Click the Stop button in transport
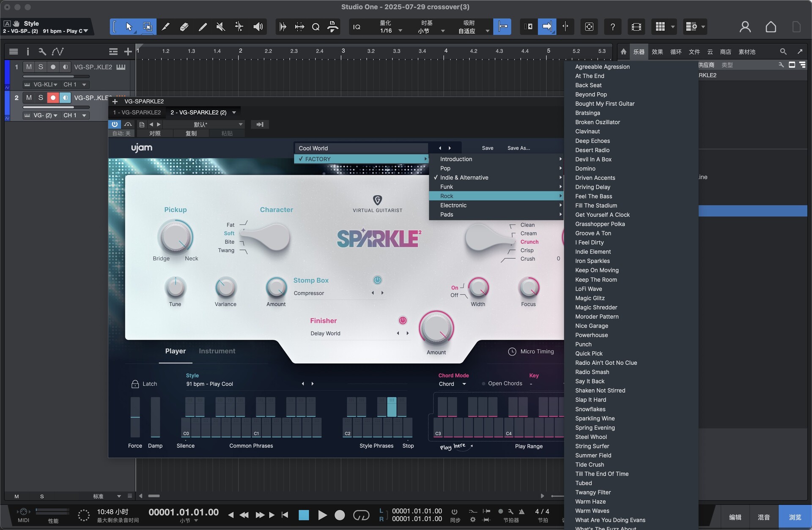 [304, 515]
